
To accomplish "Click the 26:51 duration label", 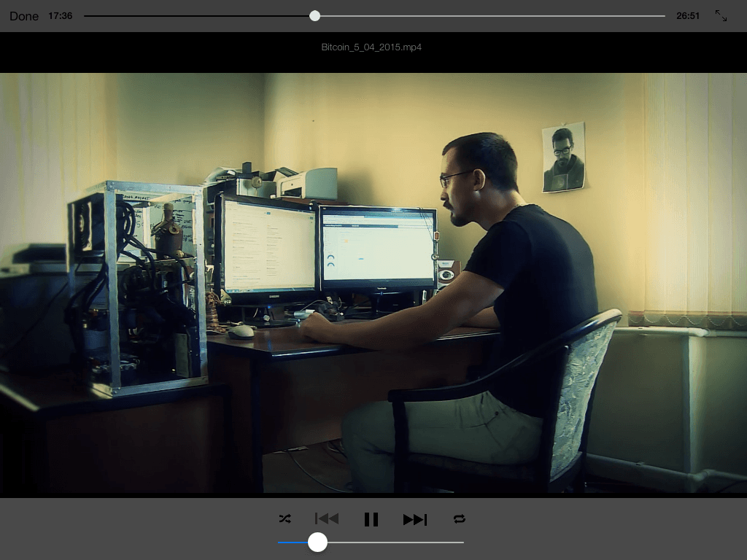I will point(688,15).
